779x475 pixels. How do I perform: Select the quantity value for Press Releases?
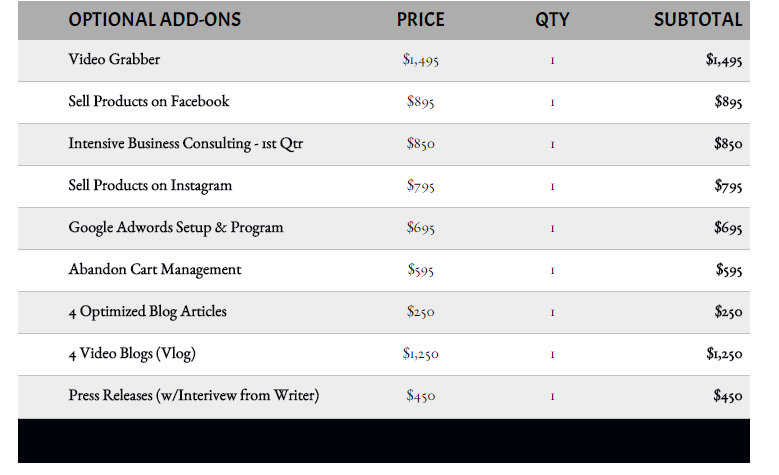[552, 397]
